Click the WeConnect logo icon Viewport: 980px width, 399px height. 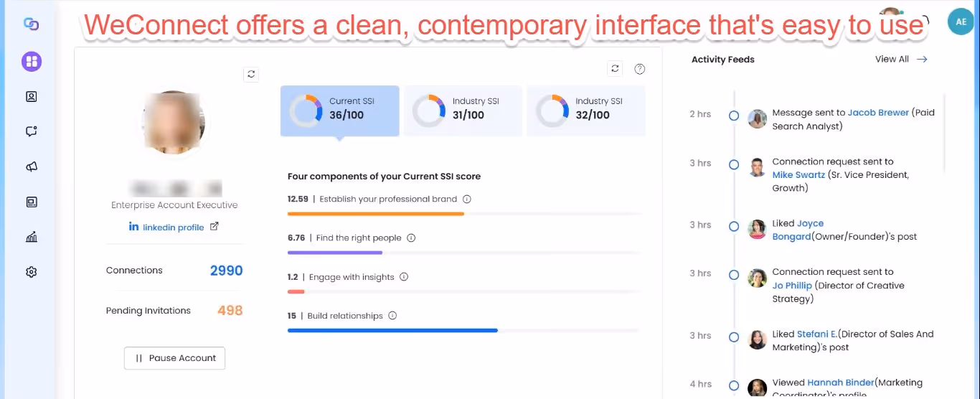tap(32, 24)
